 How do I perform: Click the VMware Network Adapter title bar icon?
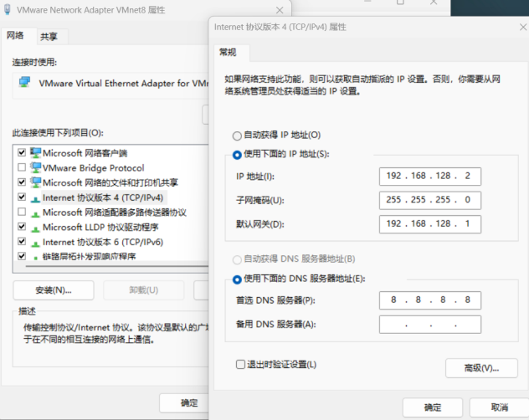pyautogui.click(x=7, y=9)
